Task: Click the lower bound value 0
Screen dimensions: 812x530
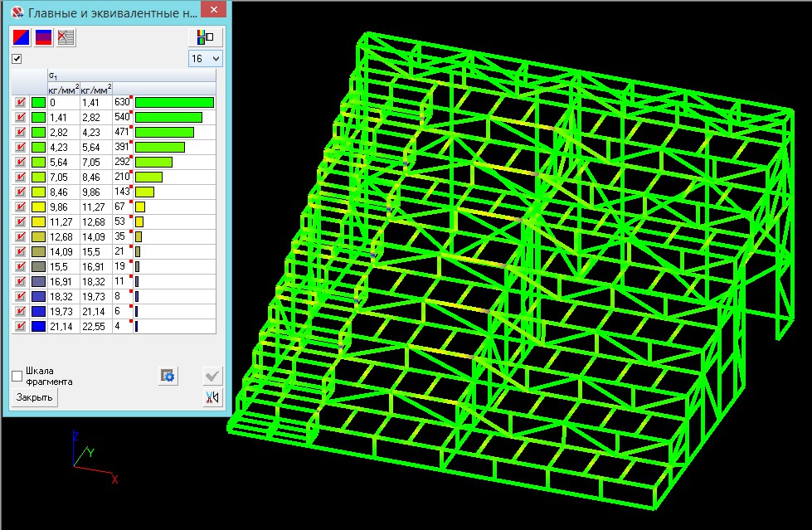Action: (x=52, y=103)
